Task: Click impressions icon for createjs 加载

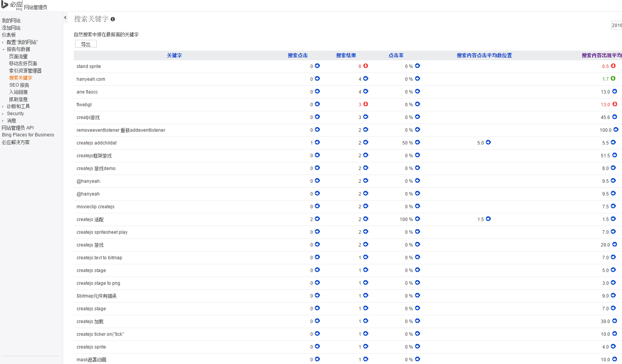Action: coord(366,321)
